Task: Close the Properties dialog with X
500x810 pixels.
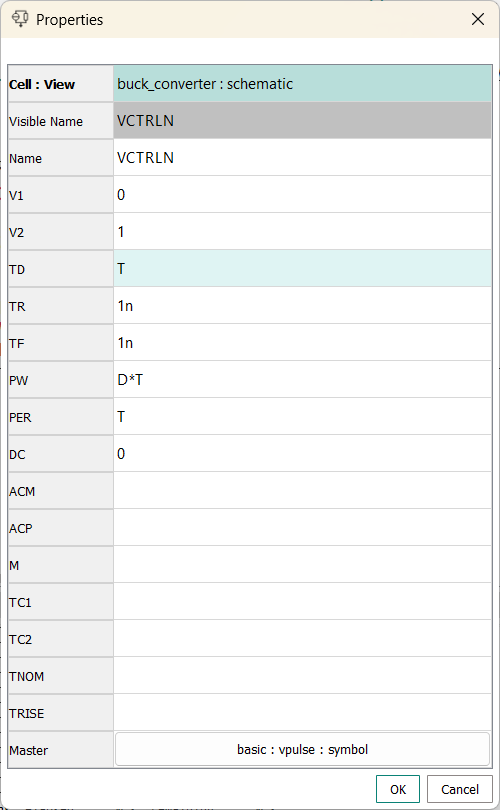Action: [x=478, y=19]
